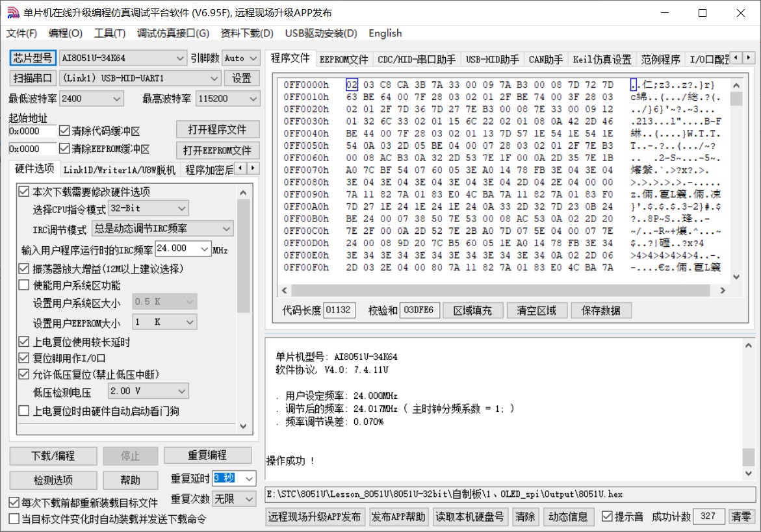Switch to CDC/HID-串口助手 tab
Image resolution: width=761 pixels, height=532 pixels.
coord(417,59)
